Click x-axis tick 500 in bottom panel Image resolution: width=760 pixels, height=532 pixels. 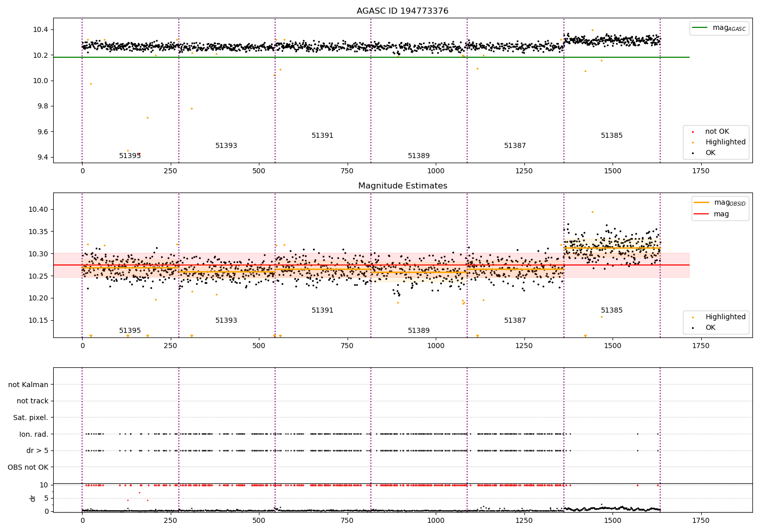point(259,521)
